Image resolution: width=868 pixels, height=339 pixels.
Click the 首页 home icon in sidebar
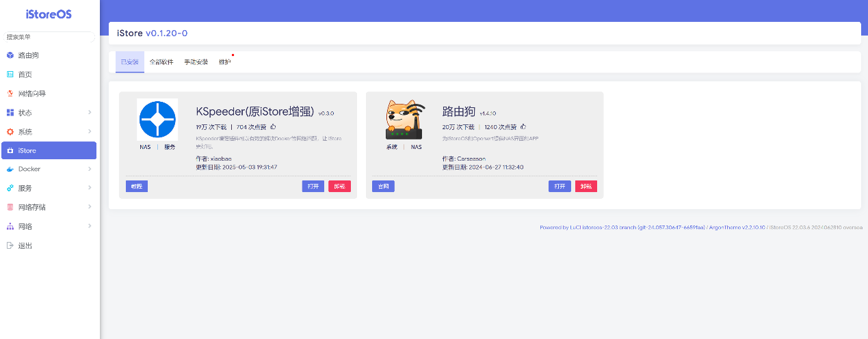[x=10, y=74]
